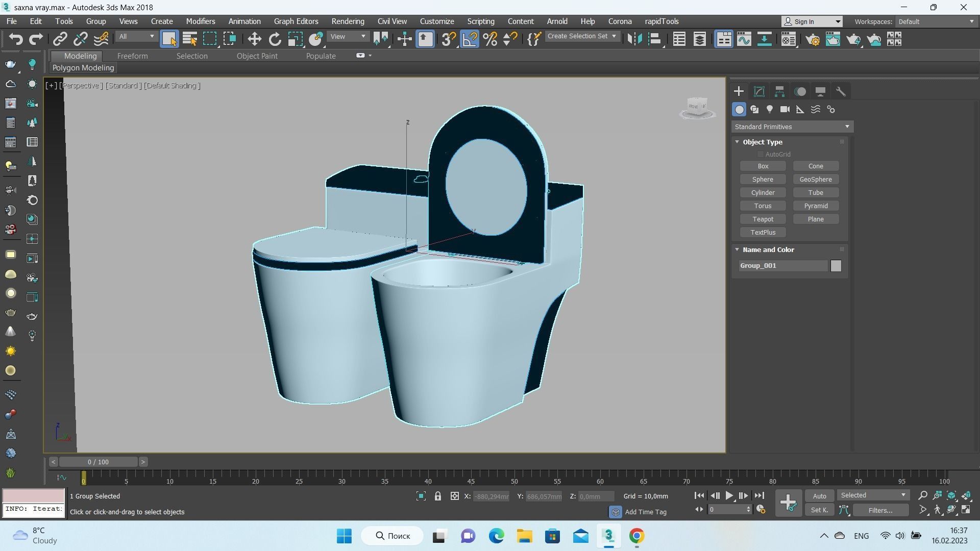Viewport: 980px width, 551px height.
Task: Select the Select and Link tool
Action: tap(60, 39)
